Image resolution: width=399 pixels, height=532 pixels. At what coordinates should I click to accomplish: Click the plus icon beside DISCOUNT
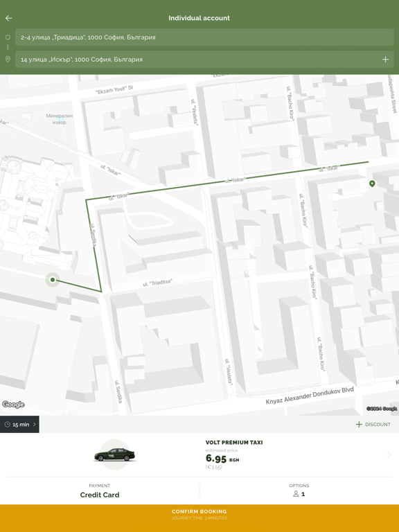point(359,424)
